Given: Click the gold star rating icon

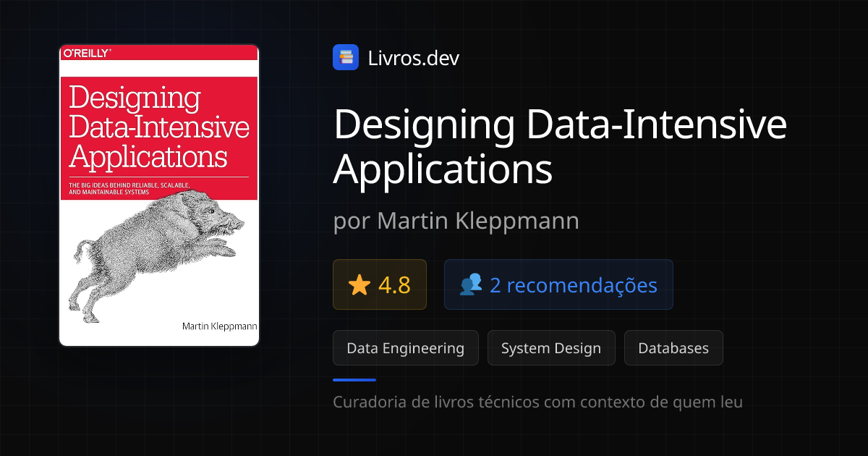Looking at the screenshot, I should pos(359,285).
